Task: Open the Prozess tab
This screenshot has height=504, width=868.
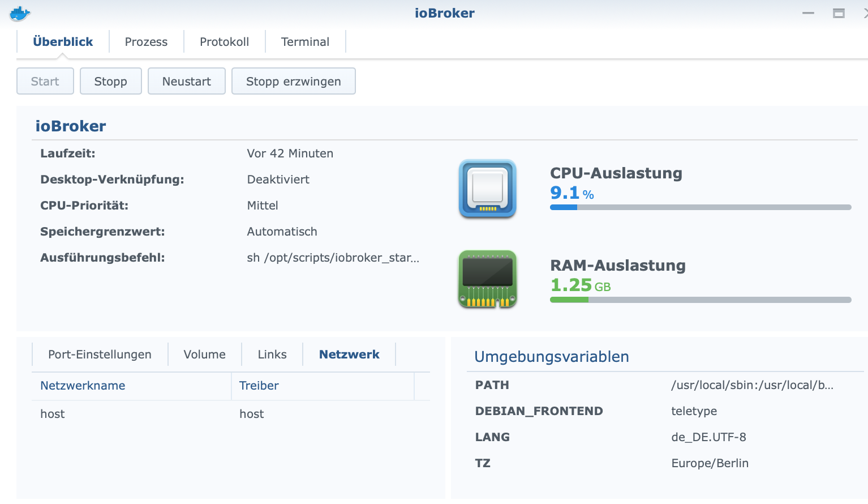Action: point(146,42)
